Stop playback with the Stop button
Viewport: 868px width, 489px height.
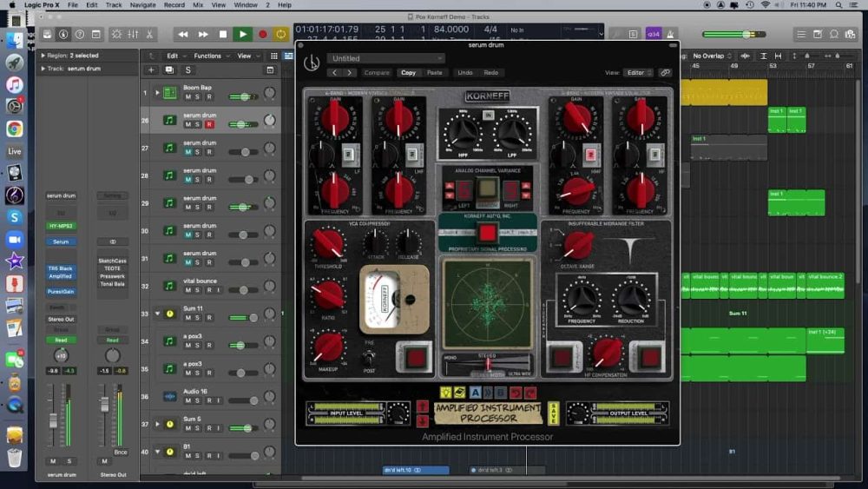(x=222, y=35)
